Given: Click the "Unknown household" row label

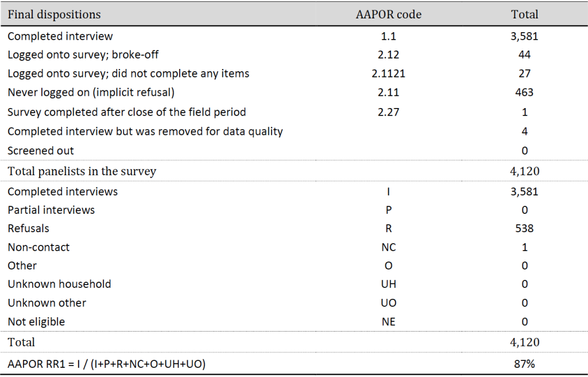Looking at the screenshot, I should [x=59, y=284].
